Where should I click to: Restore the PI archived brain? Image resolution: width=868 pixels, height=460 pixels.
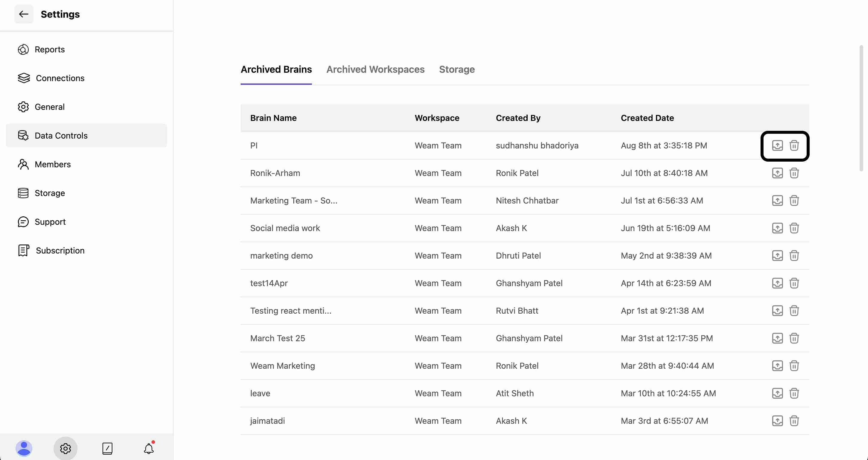click(777, 145)
